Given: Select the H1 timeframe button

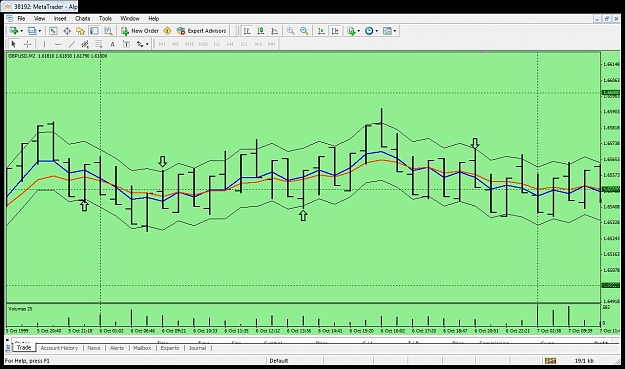Looking at the screenshot, I should (217, 44).
